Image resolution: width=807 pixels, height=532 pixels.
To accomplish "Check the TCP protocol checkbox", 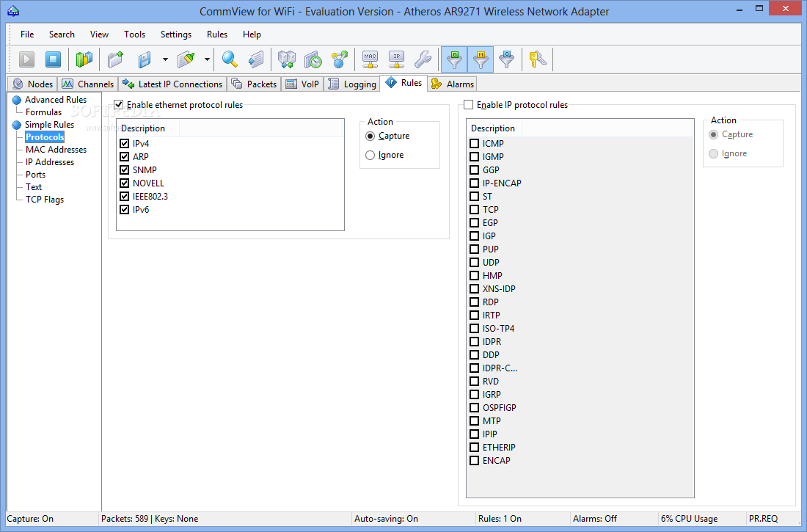I will [x=475, y=210].
